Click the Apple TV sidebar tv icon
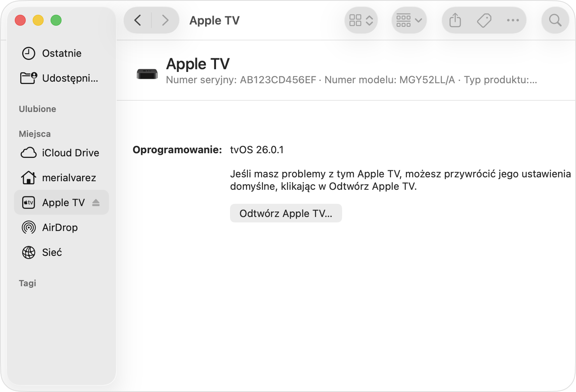The width and height of the screenshot is (576, 392). click(28, 203)
